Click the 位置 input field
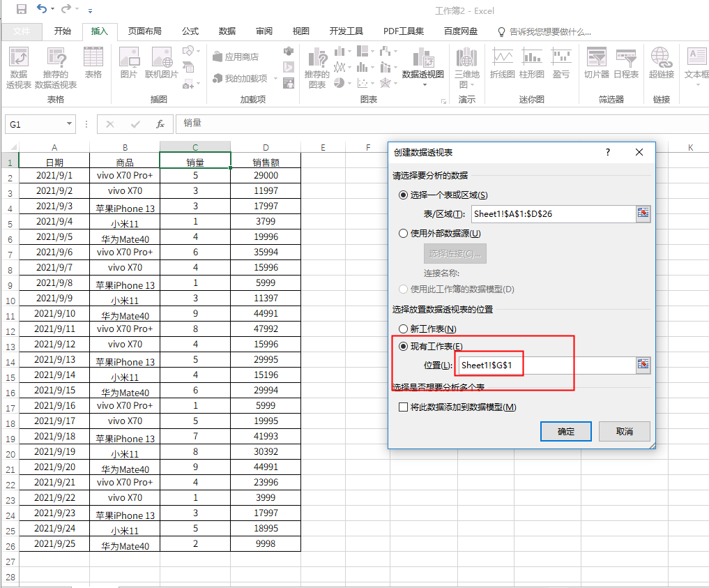709x588 pixels. pyautogui.click(x=547, y=365)
